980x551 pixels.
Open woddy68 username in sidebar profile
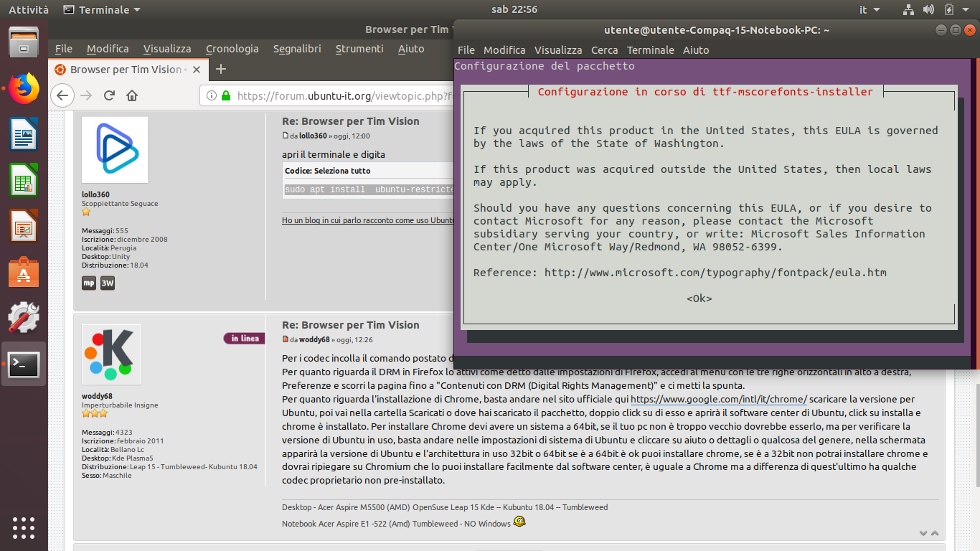97,396
